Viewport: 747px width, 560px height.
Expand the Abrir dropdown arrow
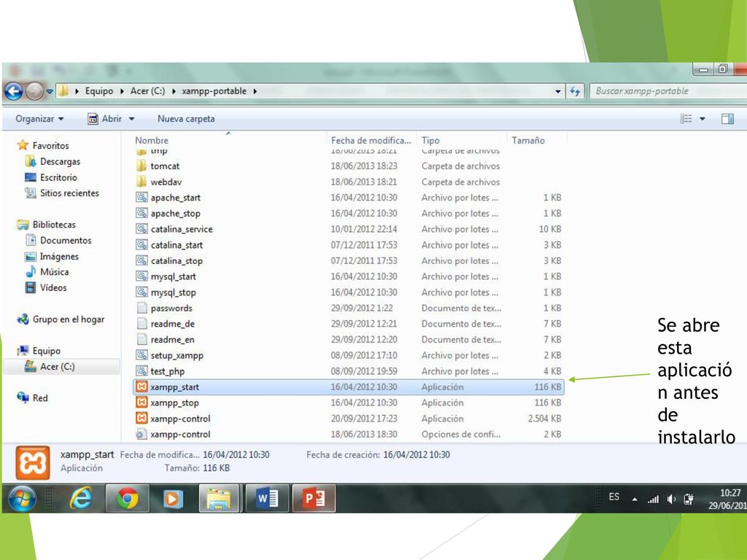[x=131, y=119]
